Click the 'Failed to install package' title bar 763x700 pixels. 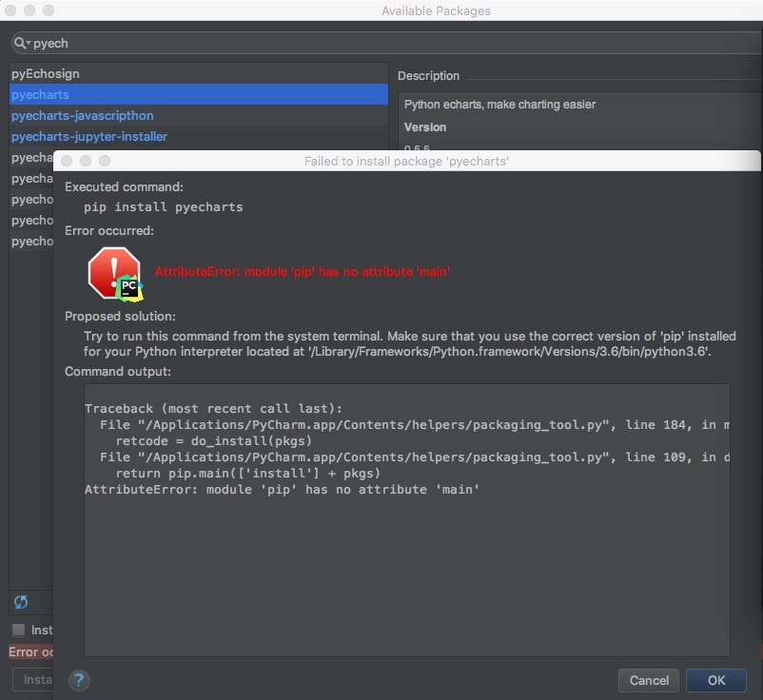pos(406,161)
